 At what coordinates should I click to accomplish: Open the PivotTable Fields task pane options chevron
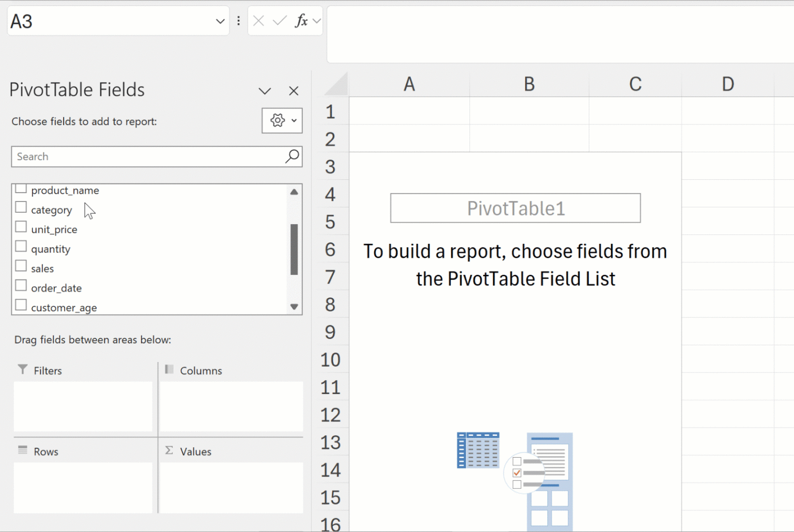[x=265, y=91]
